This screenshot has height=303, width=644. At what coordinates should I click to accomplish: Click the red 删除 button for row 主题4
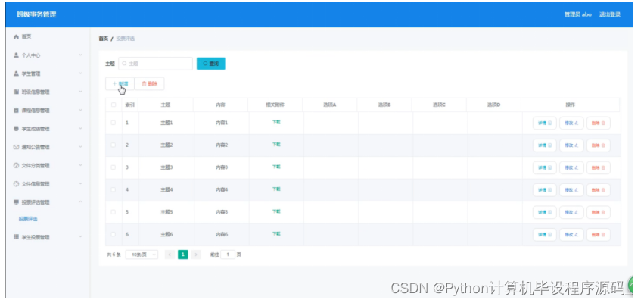[x=598, y=190]
